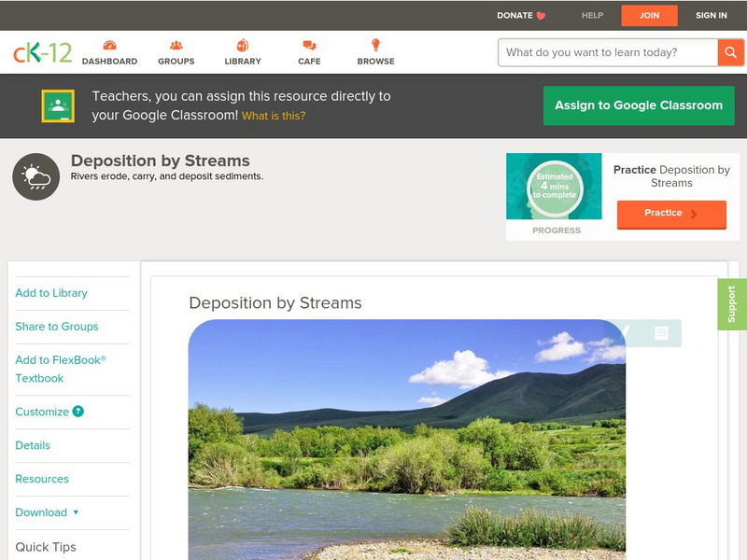Screen dimensions: 747x560
Task: Select the CAFE menu label
Action: pos(309,62)
